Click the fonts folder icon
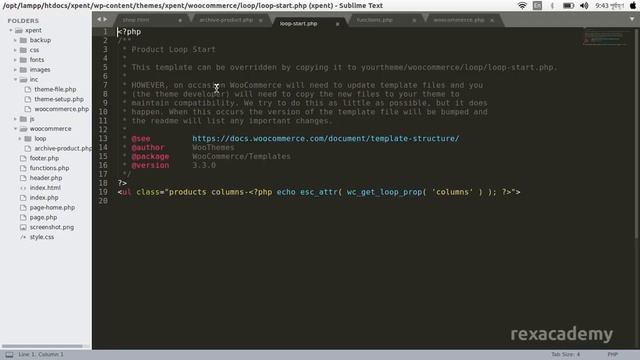The width and height of the screenshot is (640, 360). coord(23,60)
